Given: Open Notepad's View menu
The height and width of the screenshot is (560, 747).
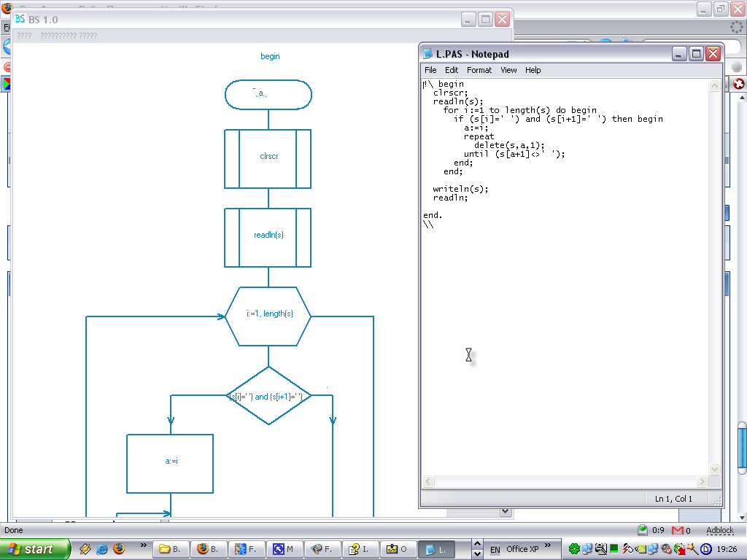Looking at the screenshot, I should pyautogui.click(x=508, y=70).
